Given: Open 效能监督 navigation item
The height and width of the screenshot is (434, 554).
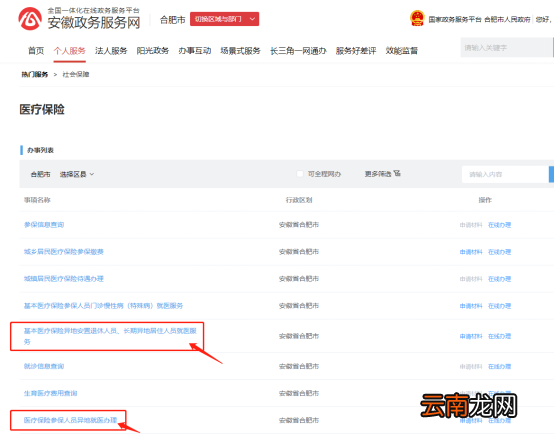Looking at the screenshot, I should click(401, 51).
